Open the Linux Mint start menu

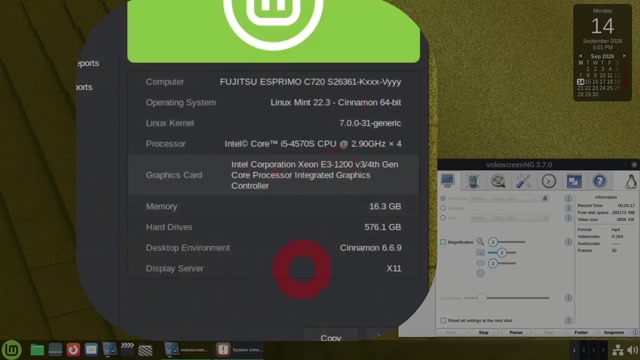tap(12, 350)
